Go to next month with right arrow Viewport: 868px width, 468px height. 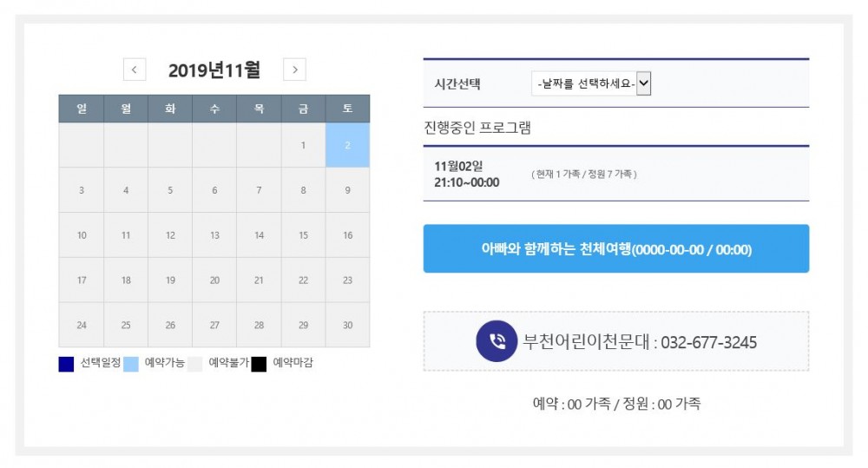[294, 69]
